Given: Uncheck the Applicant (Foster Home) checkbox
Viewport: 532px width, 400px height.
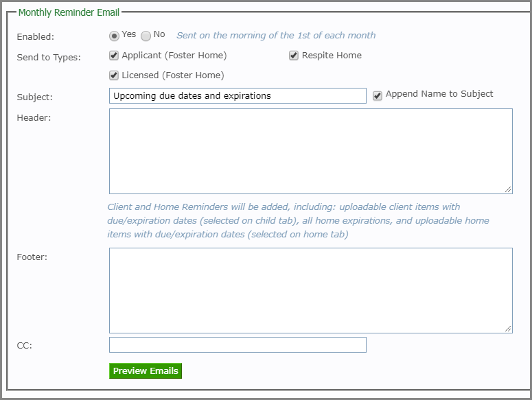Looking at the screenshot, I should 114,56.
